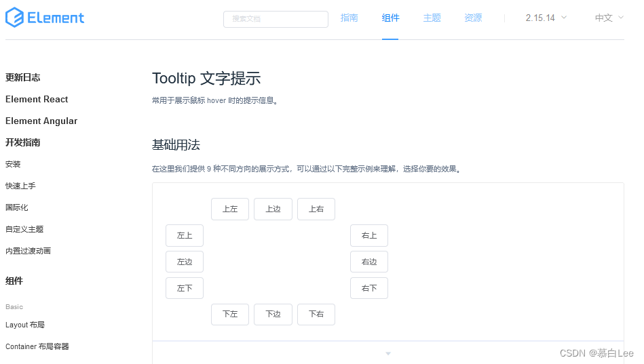
Task: Open the Layout 布局 component page
Action: point(25,325)
